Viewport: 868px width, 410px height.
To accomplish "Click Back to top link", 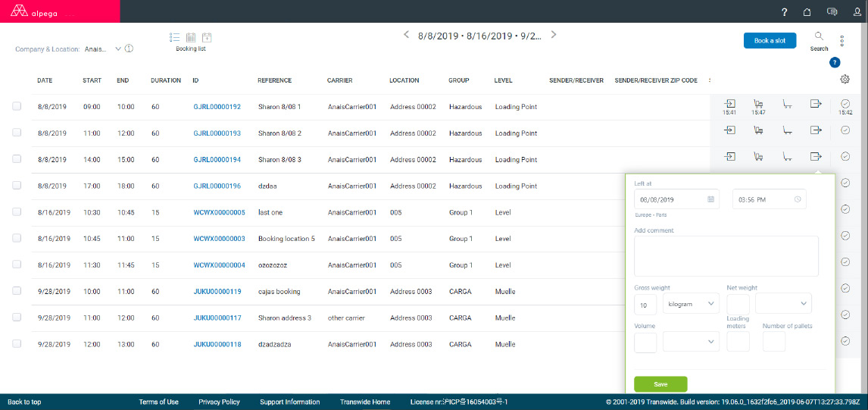I will (x=24, y=402).
